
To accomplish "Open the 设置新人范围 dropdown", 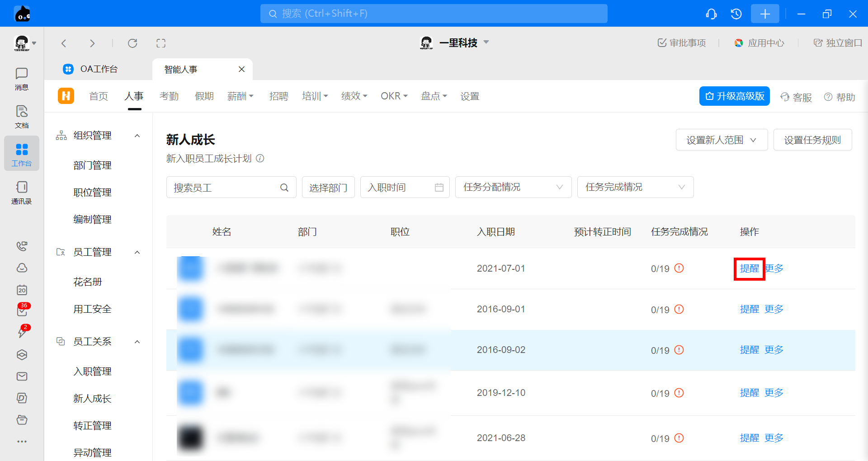I will (x=722, y=140).
